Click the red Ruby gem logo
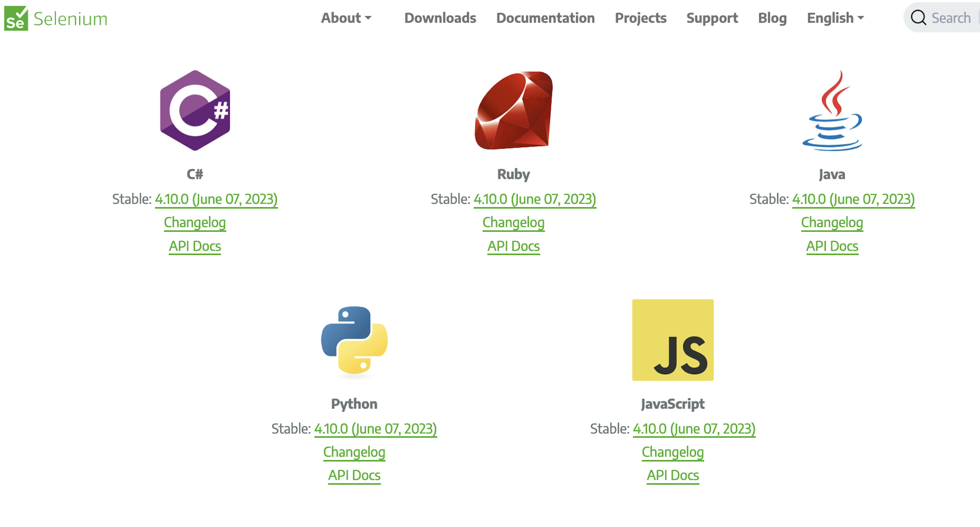980x527 pixels. pos(513,110)
